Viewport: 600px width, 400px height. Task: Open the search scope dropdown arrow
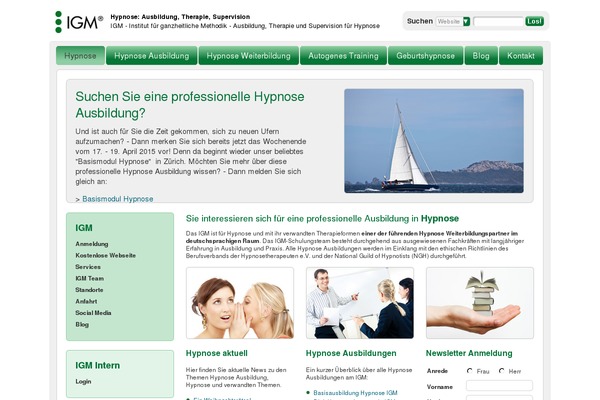coord(466,21)
